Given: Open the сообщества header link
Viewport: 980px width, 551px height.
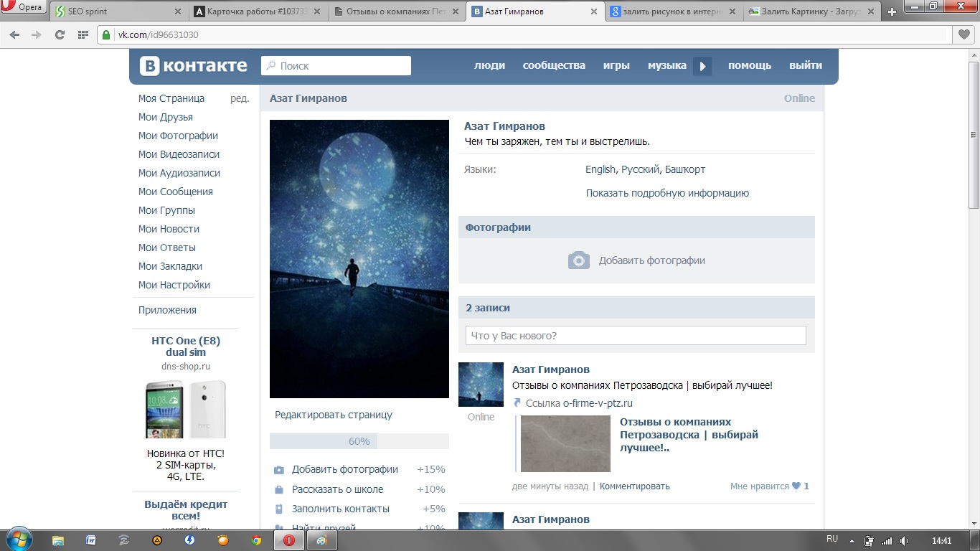Looking at the screenshot, I should tap(554, 65).
